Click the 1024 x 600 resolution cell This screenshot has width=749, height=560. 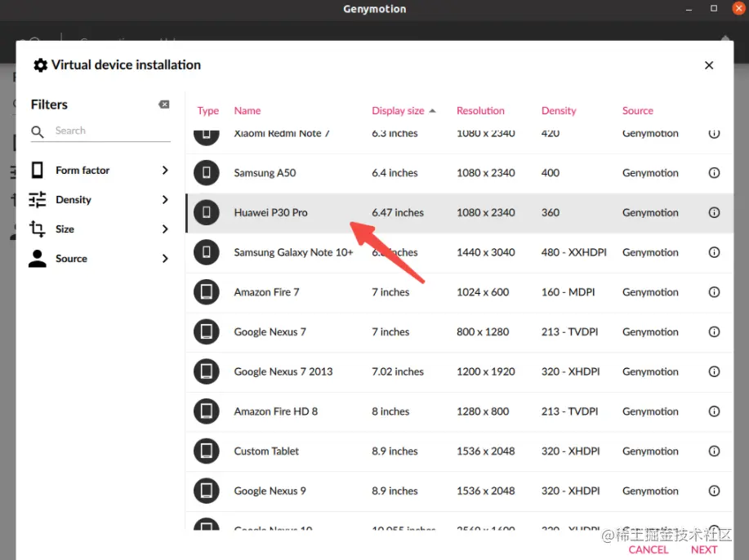click(x=483, y=292)
